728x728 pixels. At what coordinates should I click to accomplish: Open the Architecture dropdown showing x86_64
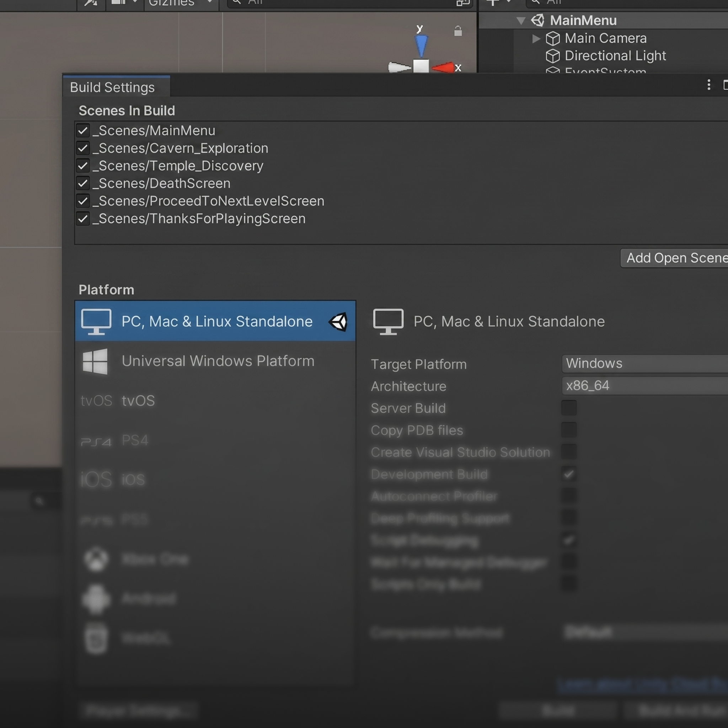(645, 385)
